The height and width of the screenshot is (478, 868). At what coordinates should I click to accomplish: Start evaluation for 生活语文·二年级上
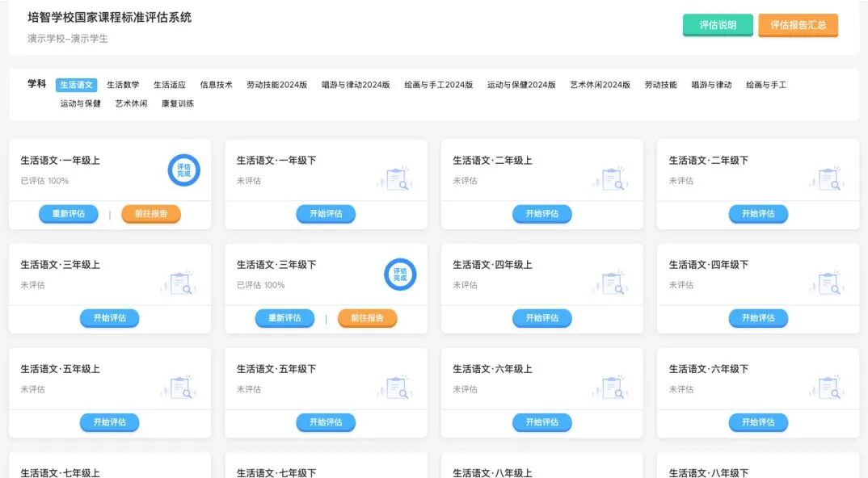coord(542,213)
